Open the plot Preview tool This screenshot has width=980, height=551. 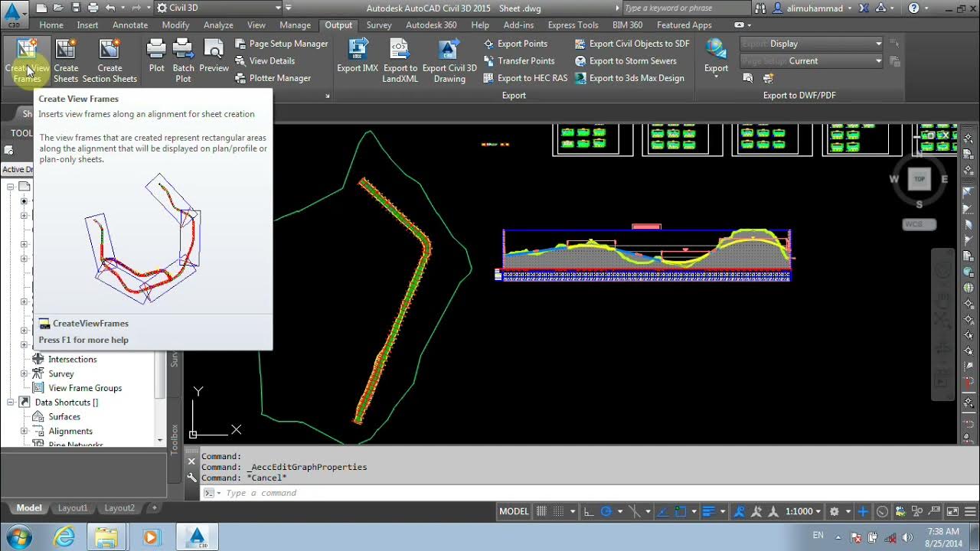[214, 56]
